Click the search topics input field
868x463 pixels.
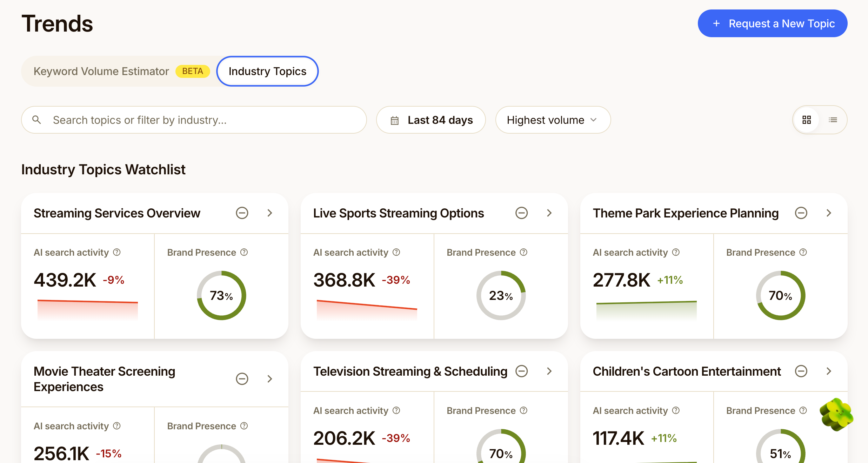tap(194, 120)
